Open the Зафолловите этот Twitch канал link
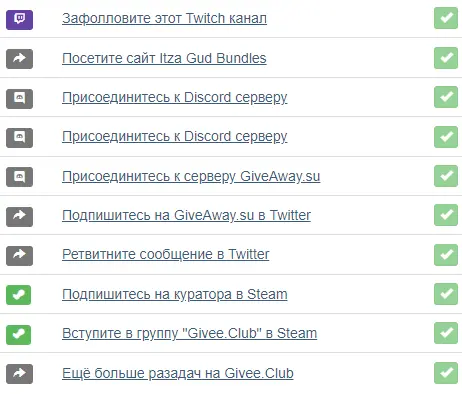The image size is (462, 394). [164, 18]
